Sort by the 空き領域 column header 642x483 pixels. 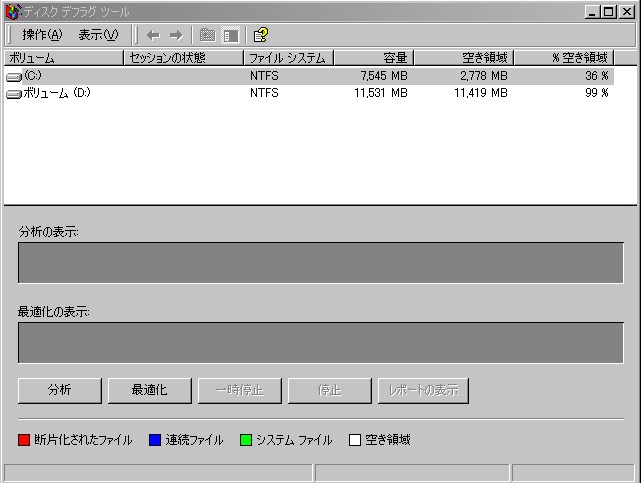[x=464, y=58]
